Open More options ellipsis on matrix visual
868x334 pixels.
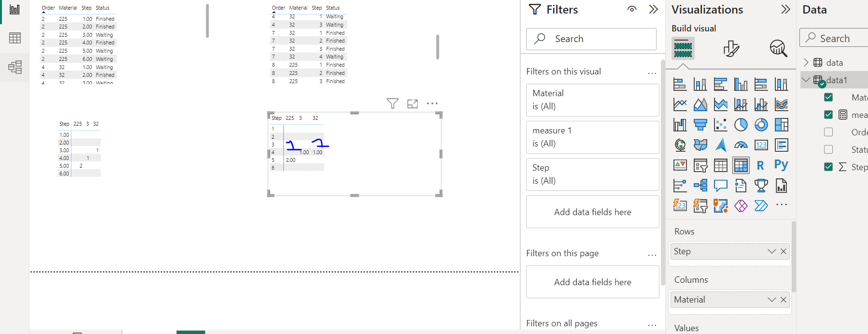(x=432, y=103)
